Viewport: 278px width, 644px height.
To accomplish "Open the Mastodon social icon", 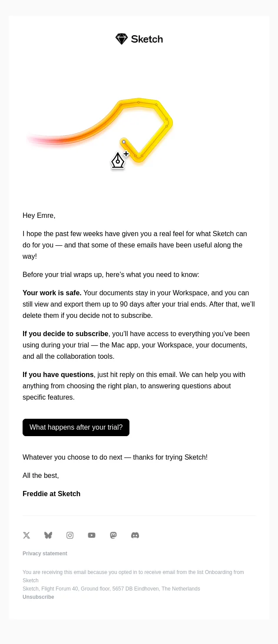I will coord(113,535).
